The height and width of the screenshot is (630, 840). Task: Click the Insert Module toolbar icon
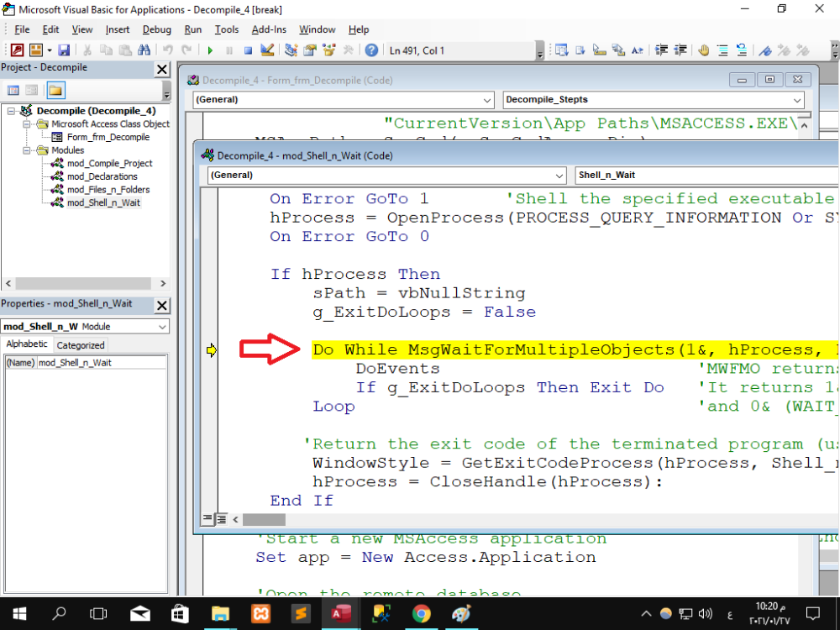click(x=36, y=50)
